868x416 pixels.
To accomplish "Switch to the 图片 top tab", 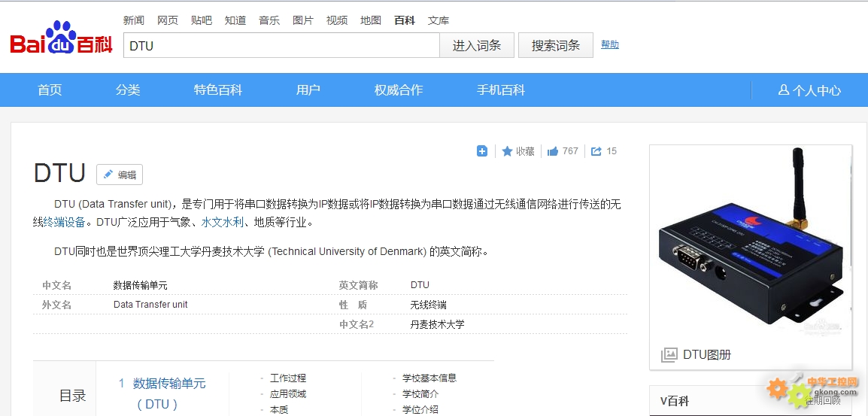I will point(303,20).
